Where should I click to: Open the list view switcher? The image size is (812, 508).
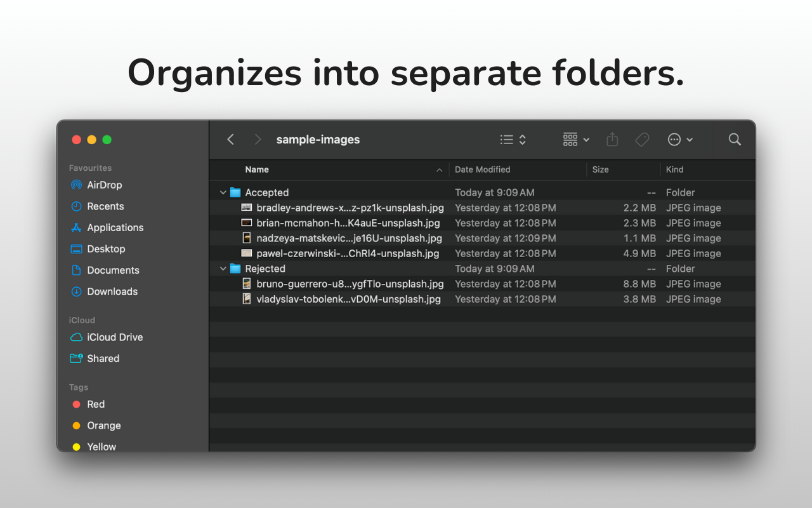coord(513,139)
